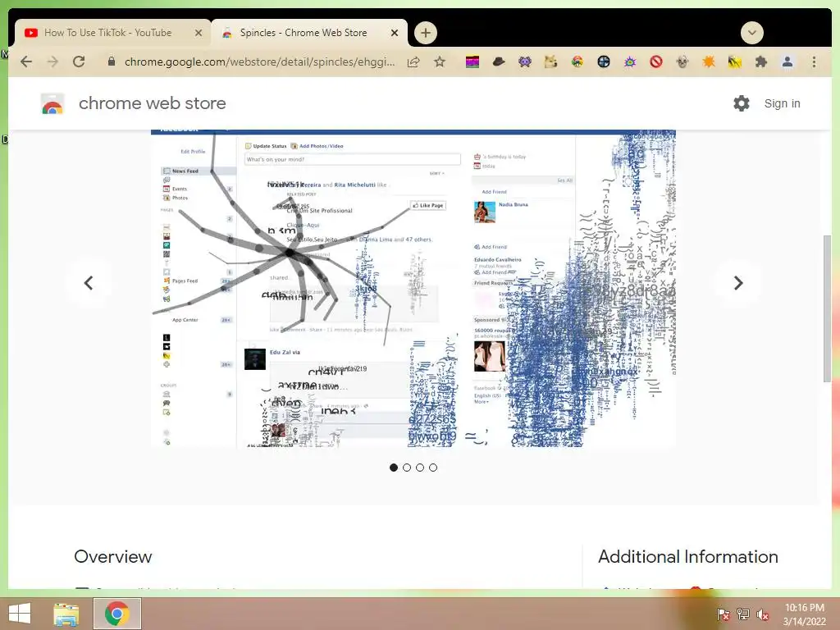The height and width of the screenshot is (630, 840).
Task: Share this page from the address bar
Action: click(413, 62)
